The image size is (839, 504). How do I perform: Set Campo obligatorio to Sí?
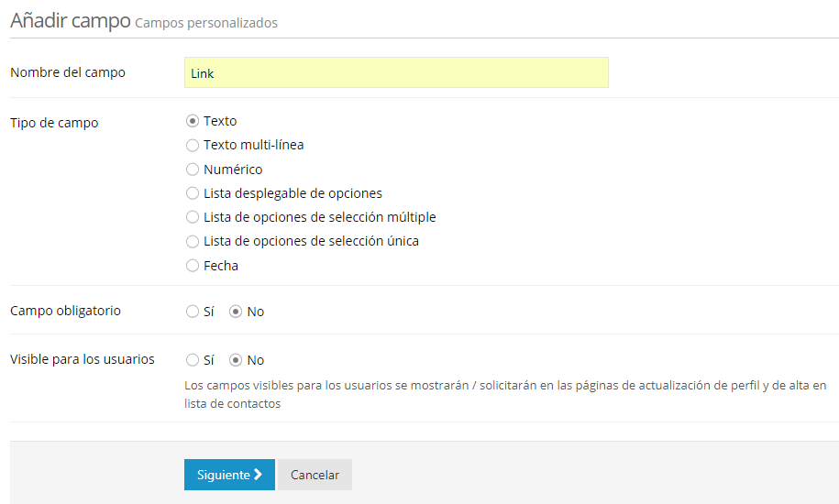[x=193, y=312]
